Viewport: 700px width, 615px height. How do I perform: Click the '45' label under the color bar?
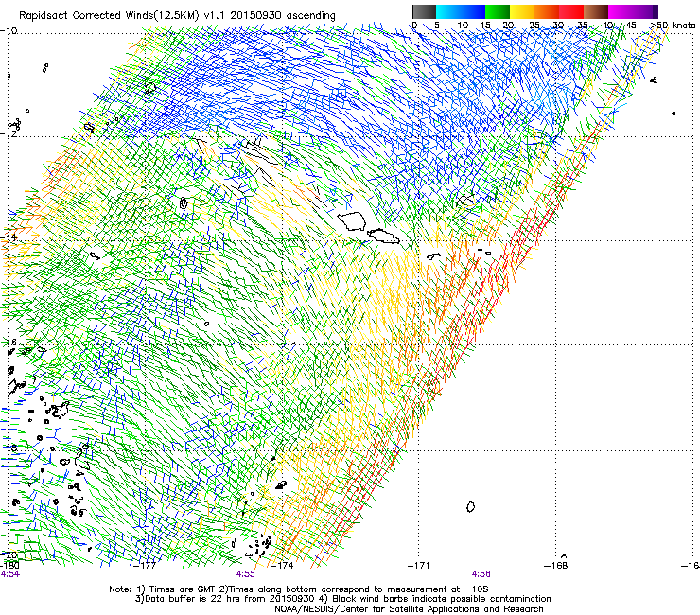coord(631,26)
